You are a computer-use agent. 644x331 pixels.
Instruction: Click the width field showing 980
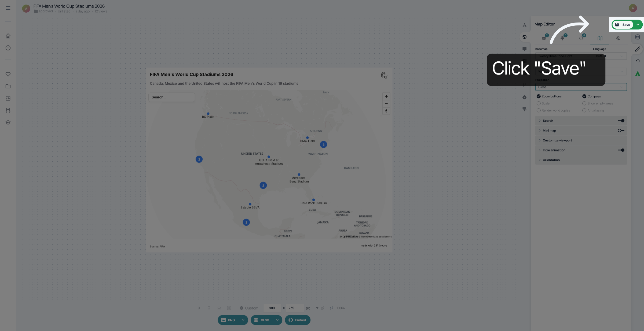coord(272,308)
